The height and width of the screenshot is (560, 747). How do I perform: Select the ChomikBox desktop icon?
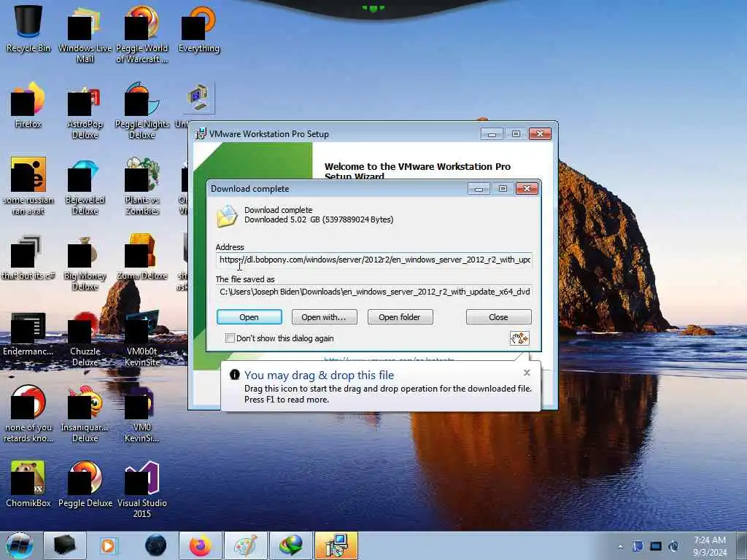click(28, 484)
